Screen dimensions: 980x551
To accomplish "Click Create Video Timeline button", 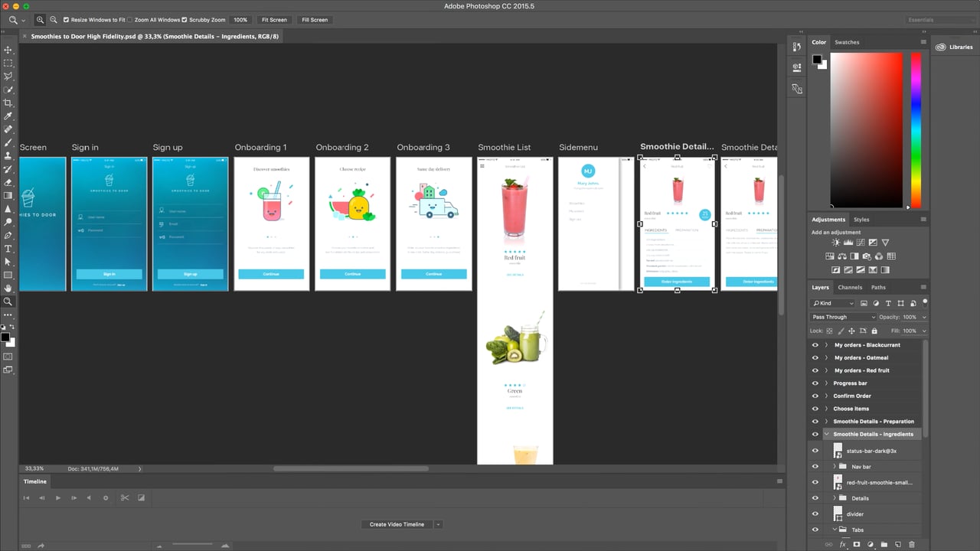I will click(x=397, y=524).
